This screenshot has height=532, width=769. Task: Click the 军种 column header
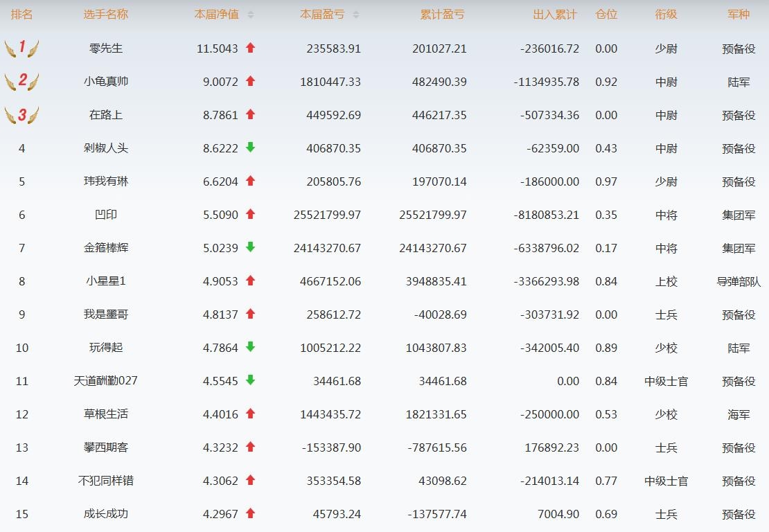pyautogui.click(x=739, y=15)
